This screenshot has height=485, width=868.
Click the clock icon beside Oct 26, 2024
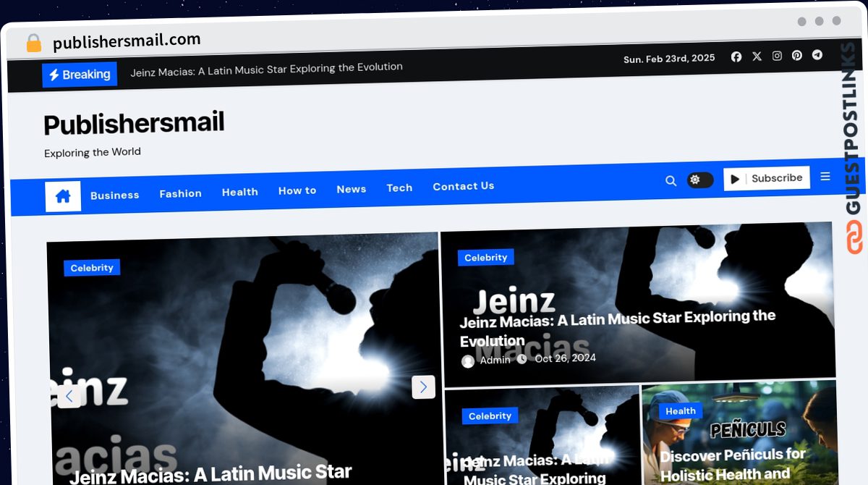pos(522,359)
